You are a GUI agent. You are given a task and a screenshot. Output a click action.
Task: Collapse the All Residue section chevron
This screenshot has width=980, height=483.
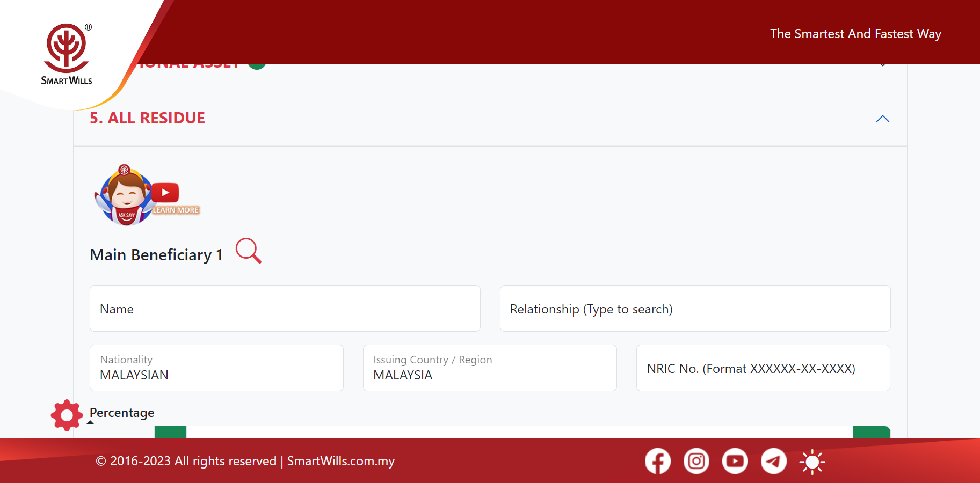[882, 119]
